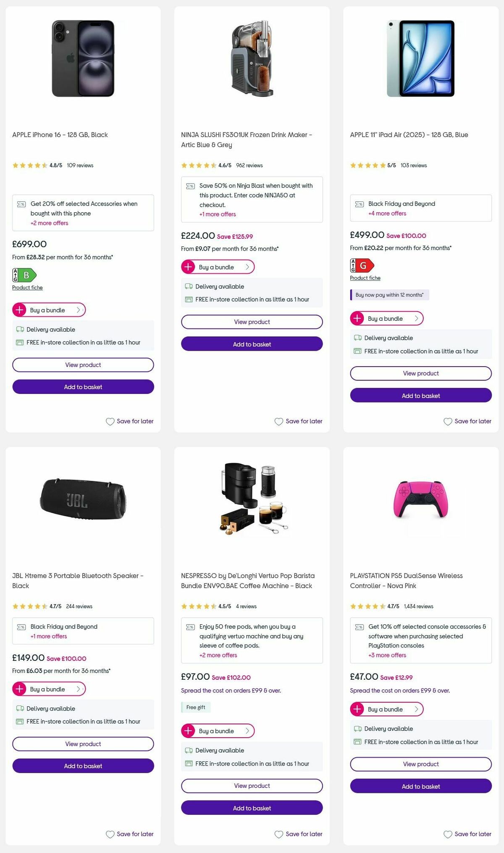Save the PS5 DualSense controller for later
The width and height of the screenshot is (504, 853).
[x=467, y=834]
